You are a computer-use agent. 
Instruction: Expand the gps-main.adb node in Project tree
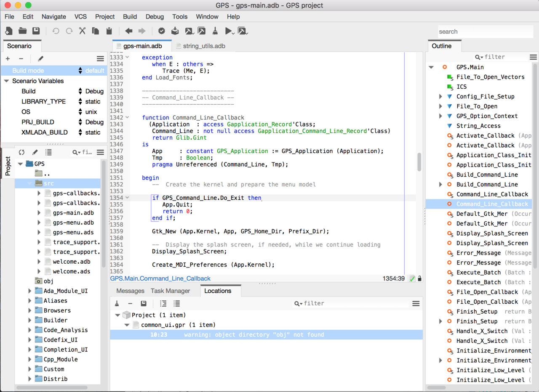click(39, 213)
